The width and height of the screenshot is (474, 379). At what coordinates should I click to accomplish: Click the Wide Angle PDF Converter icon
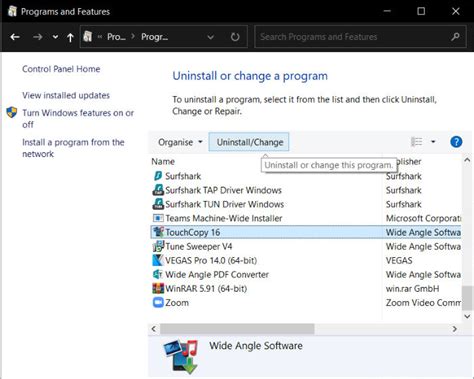pyautogui.click(x=158, y=274)
